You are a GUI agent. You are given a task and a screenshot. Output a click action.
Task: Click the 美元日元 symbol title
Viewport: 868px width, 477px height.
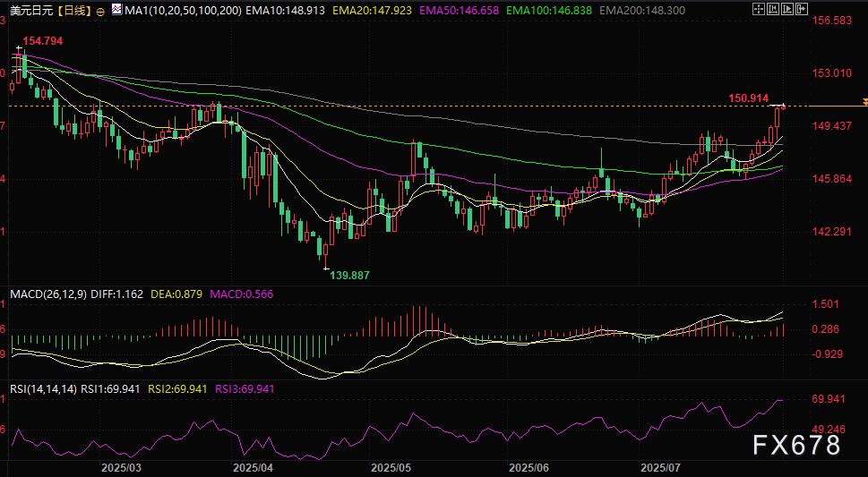point(32,10)
